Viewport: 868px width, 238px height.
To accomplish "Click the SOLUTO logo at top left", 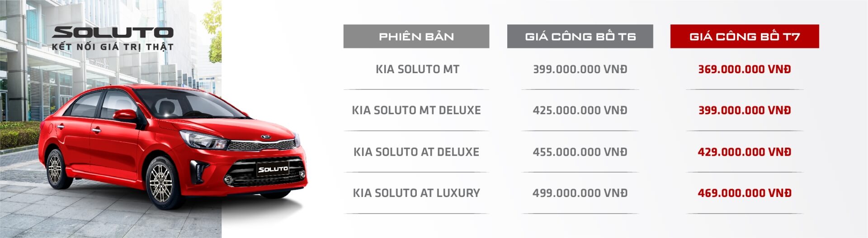I will coord(113,33).
